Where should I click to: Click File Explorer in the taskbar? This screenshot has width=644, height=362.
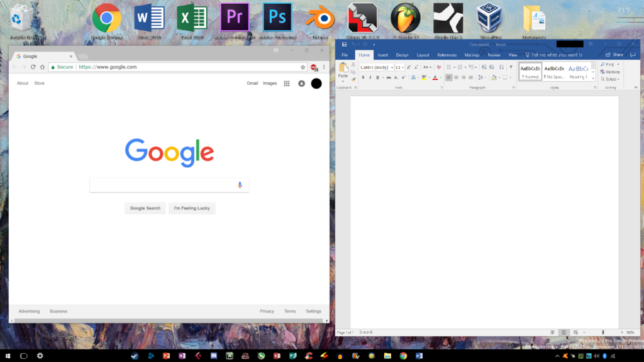click(x=387, y=356)
